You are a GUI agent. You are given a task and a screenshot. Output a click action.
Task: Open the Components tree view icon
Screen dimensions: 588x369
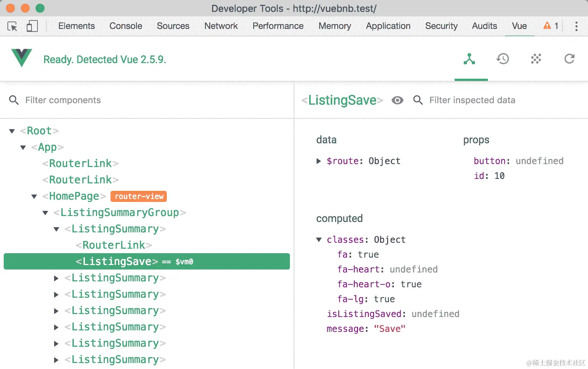[469, 59]
